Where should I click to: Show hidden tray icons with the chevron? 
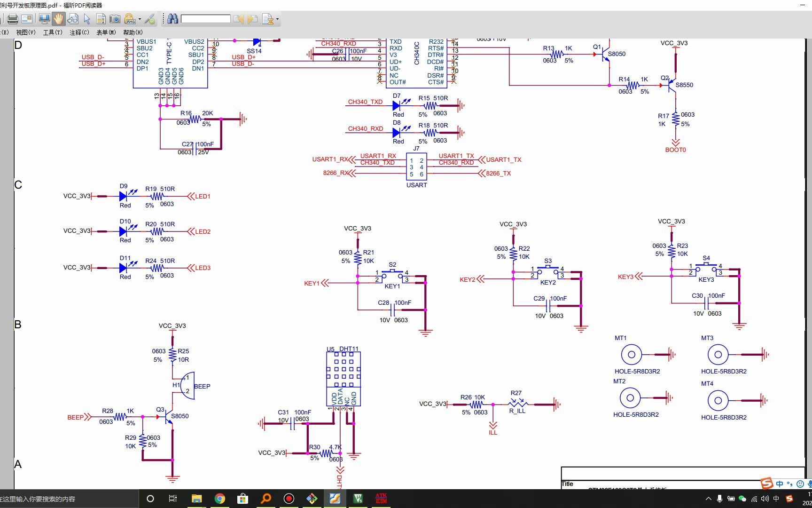coord(709,499)
